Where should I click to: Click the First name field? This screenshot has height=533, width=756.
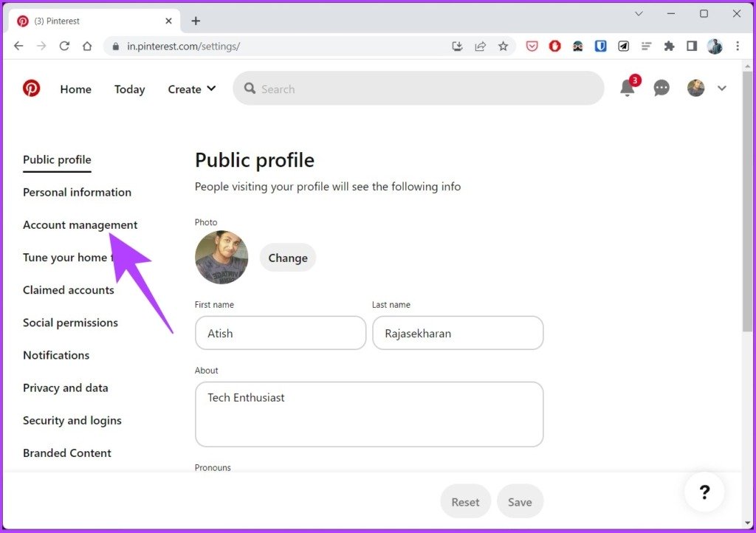click(281, 333)
